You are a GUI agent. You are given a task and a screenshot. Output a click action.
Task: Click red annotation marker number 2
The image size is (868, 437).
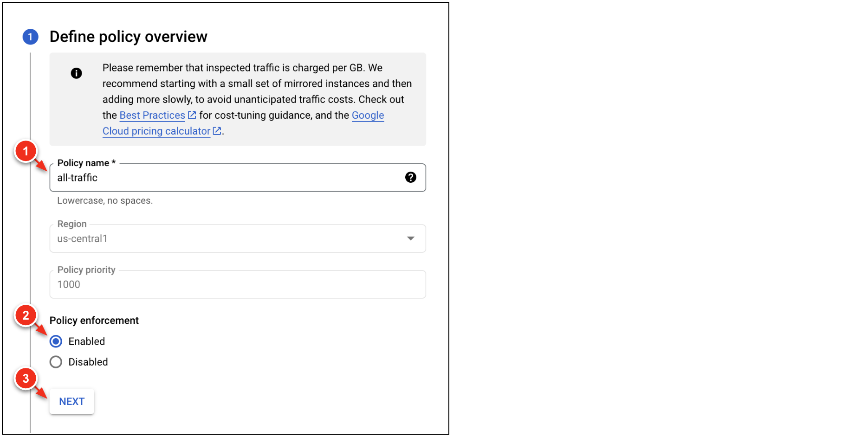26,315
